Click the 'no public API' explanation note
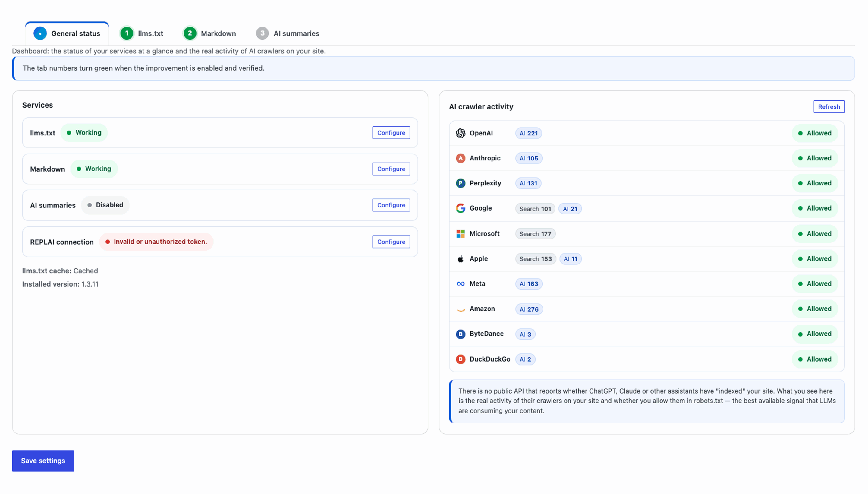 point(647,401)
